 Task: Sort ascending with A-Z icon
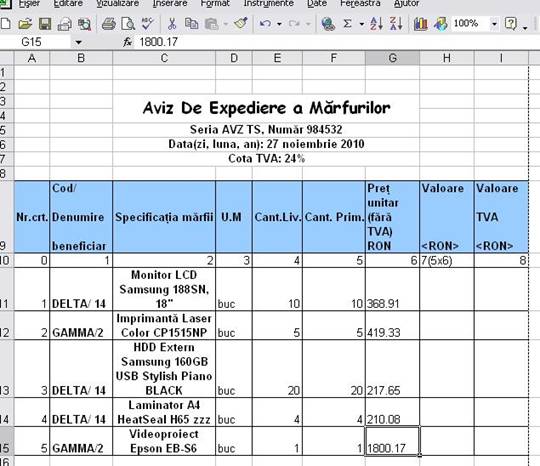[376, 24]
